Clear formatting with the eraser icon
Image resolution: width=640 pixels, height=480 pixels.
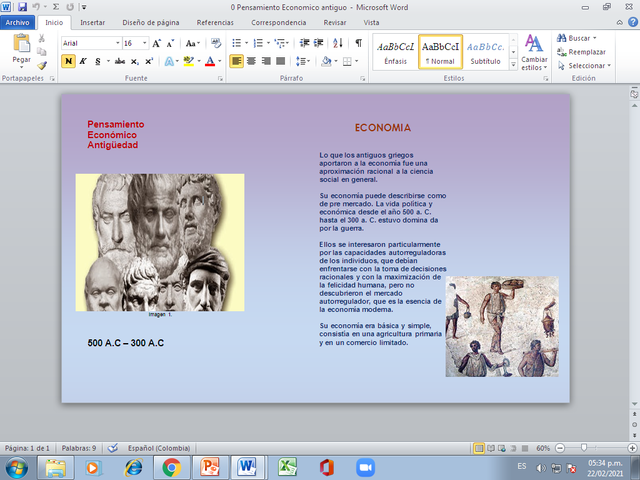pyautogui.click(x=216, y=43)
